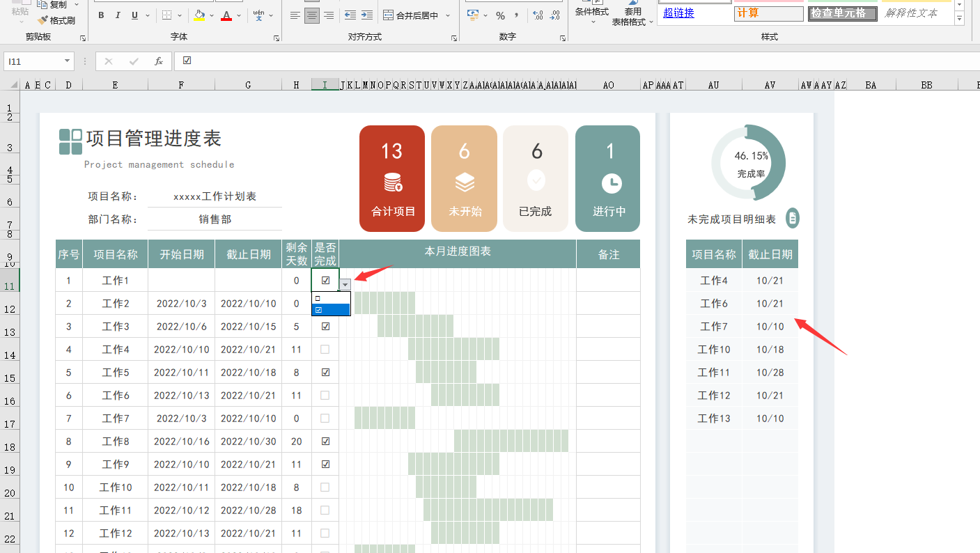
Task: Increase the decimal places
Action: click(x=538, y=15)
